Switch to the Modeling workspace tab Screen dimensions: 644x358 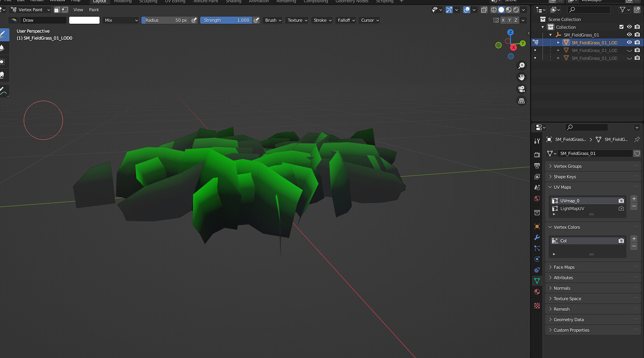click(122, 1)
